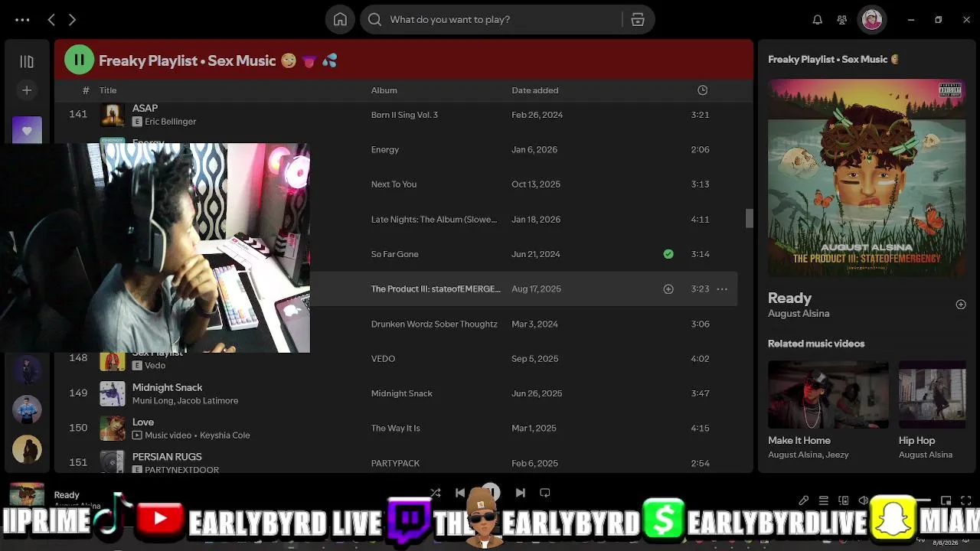Open the queue from the player bar
The height and width of the screenshot is (551, 980).
(x=824, y=500)
